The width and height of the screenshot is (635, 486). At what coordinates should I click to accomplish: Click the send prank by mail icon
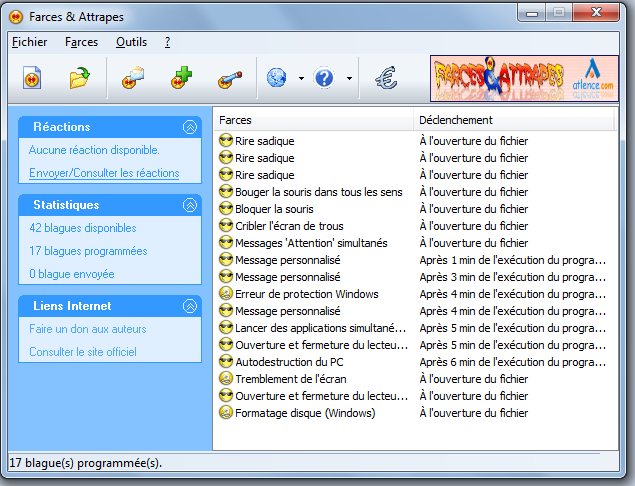point(133,77)
